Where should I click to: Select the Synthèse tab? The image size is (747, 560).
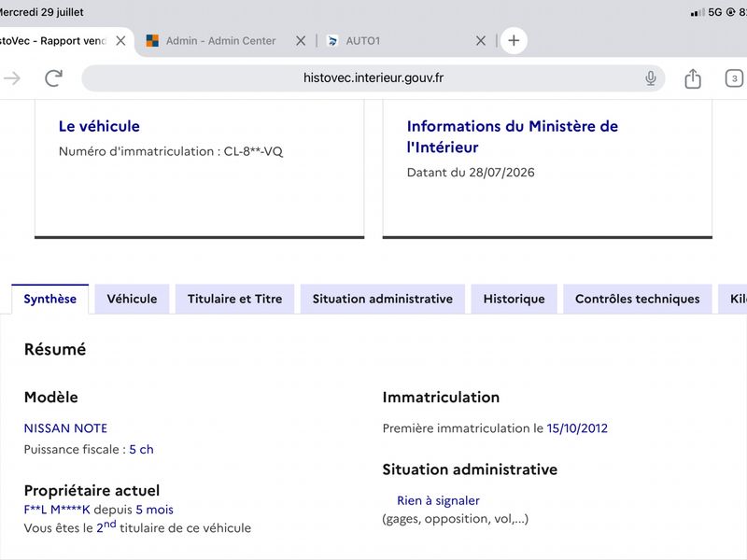[50, 299]
